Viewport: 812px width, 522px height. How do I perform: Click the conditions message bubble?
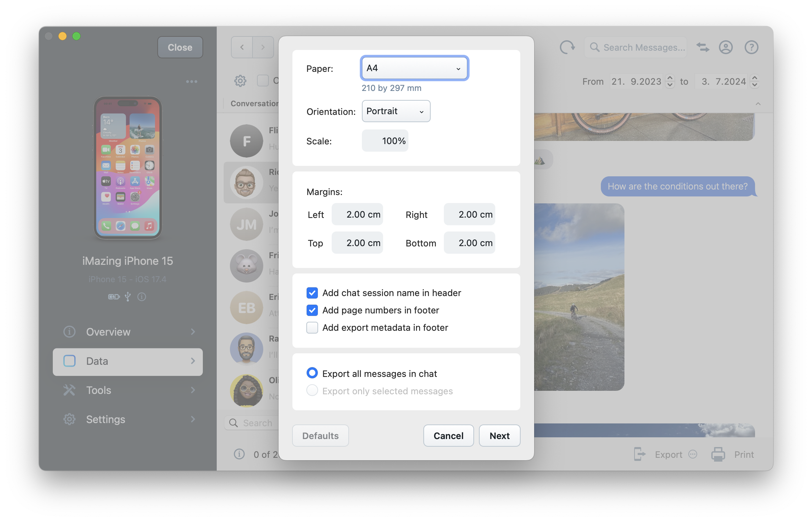[x=678, y=186]
